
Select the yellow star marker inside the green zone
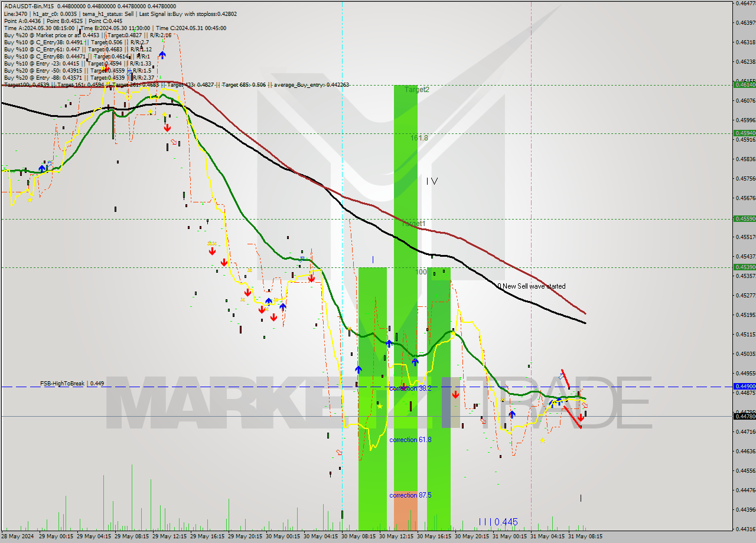coord(380,406)
